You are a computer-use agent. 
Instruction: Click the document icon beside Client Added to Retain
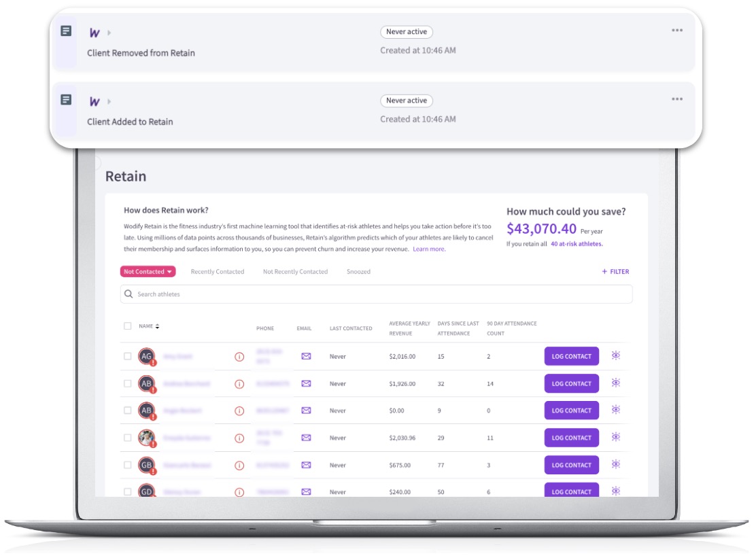coord(66,100)
